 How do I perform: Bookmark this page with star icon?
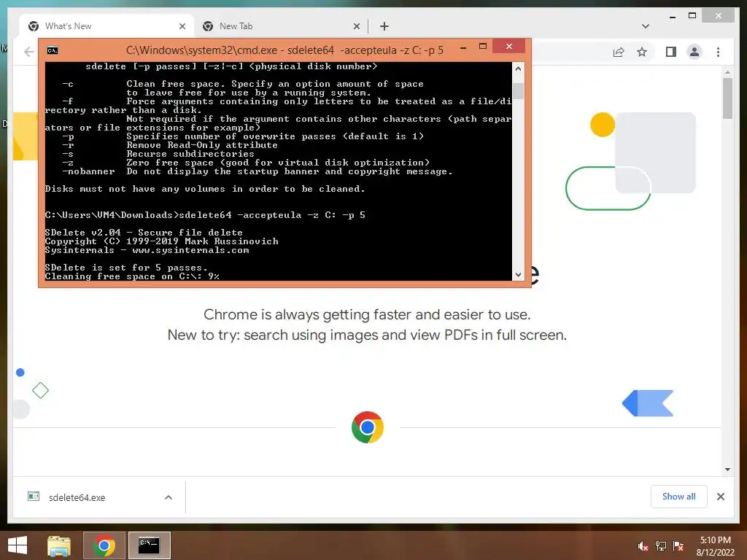(642, 52)
